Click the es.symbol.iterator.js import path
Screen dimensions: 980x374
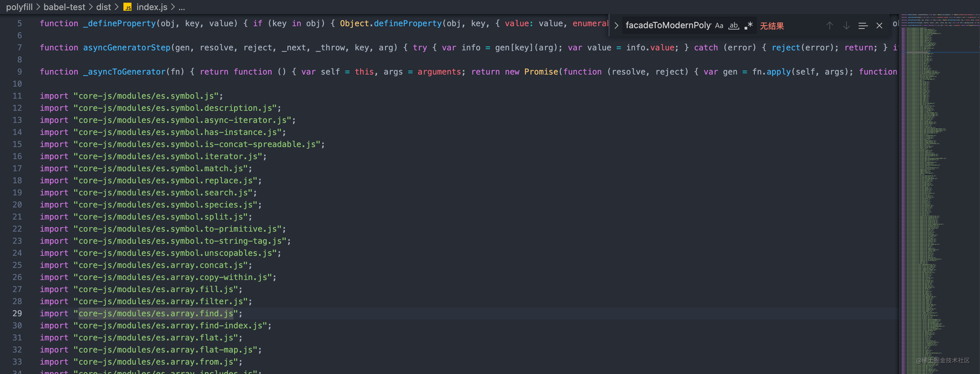point(167,156)
